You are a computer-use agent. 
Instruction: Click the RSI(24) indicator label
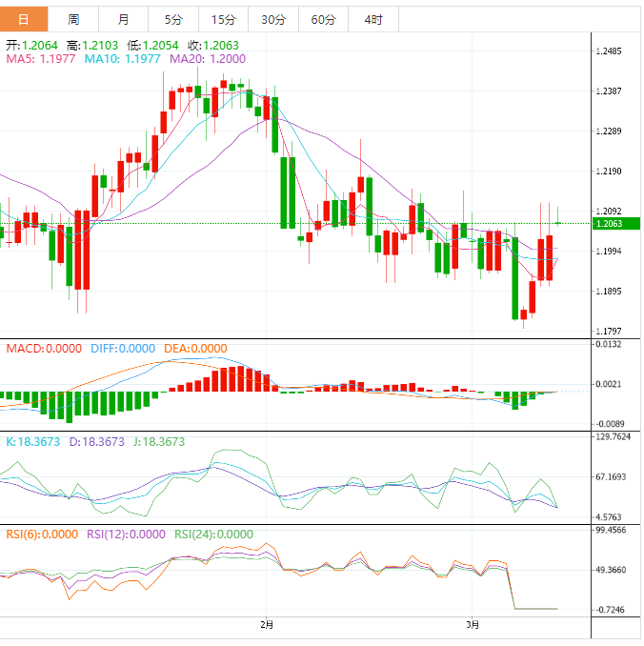coord(214,535)
